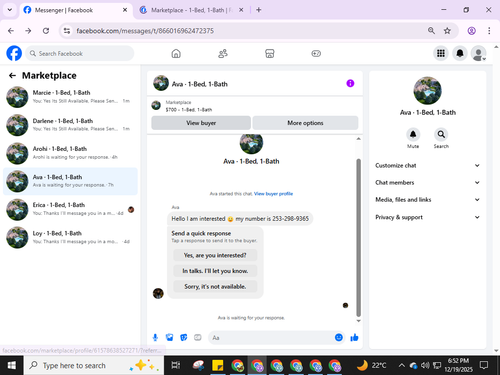Click the browser address bar URL
Image resolution: width=500 pixels, height=375 pixels.
pyautogui.click(x=145, y=31)
